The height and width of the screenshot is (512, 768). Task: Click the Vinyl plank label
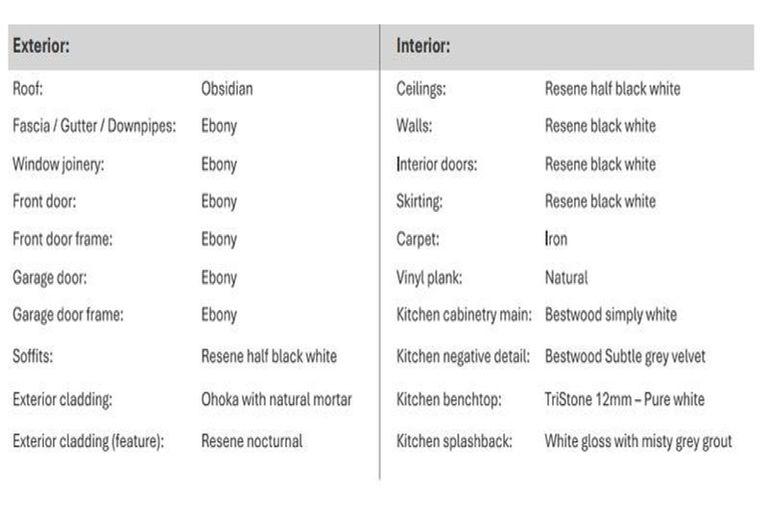click(429, 277)
